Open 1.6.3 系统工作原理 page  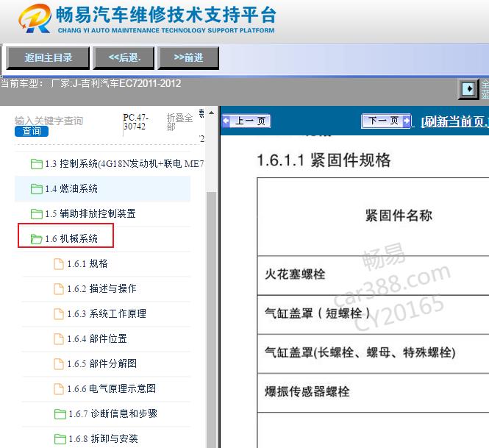pos(107,313)
